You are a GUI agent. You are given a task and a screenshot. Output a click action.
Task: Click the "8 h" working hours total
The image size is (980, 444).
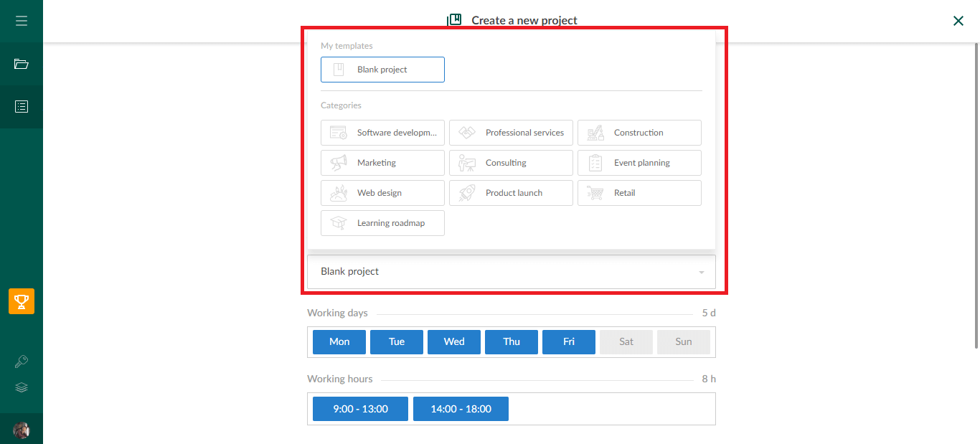pyautogui.click(x=709, y=379)
